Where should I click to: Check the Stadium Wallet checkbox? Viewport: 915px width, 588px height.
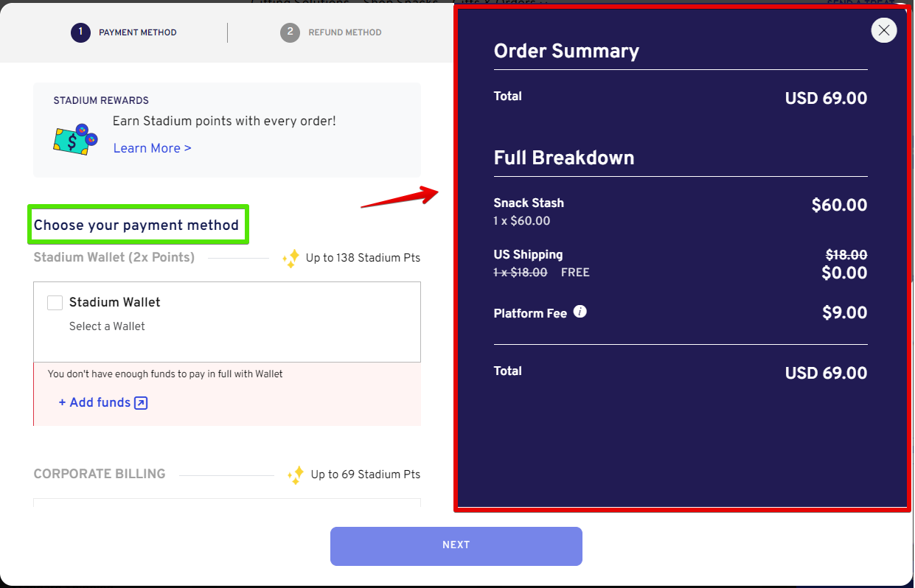click(x=55, y=303)
